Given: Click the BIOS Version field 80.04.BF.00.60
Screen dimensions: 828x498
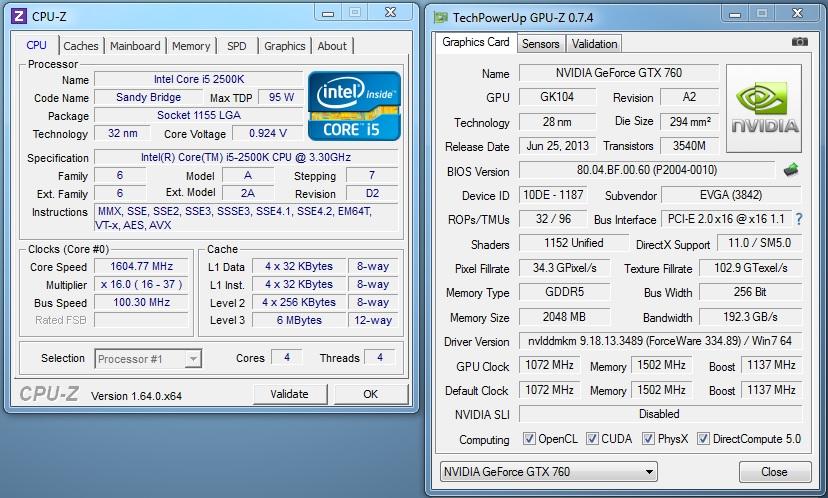Looking at the screenshot, I should coord(646,170).
